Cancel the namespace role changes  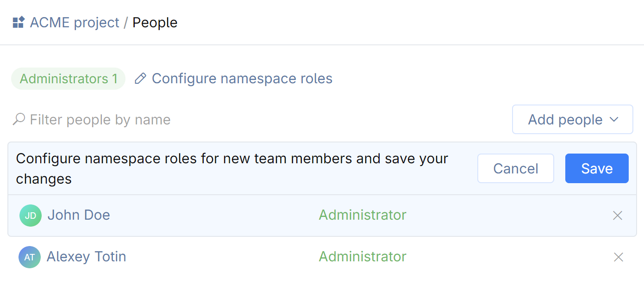coord(515,168)
